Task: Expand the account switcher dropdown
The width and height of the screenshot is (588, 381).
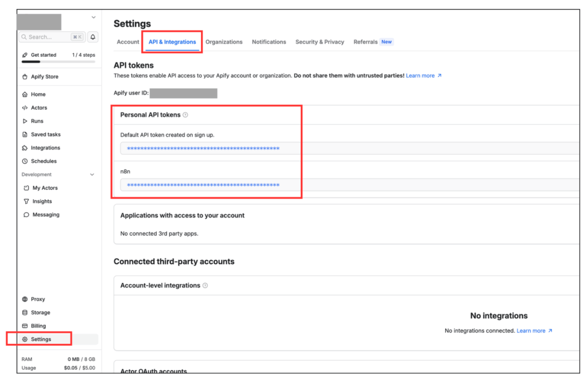Action: click(94, 17)
